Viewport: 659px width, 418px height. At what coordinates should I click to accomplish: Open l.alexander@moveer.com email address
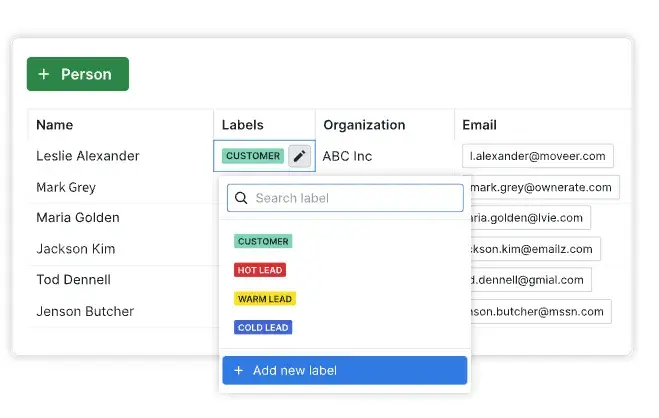(538, 156)
